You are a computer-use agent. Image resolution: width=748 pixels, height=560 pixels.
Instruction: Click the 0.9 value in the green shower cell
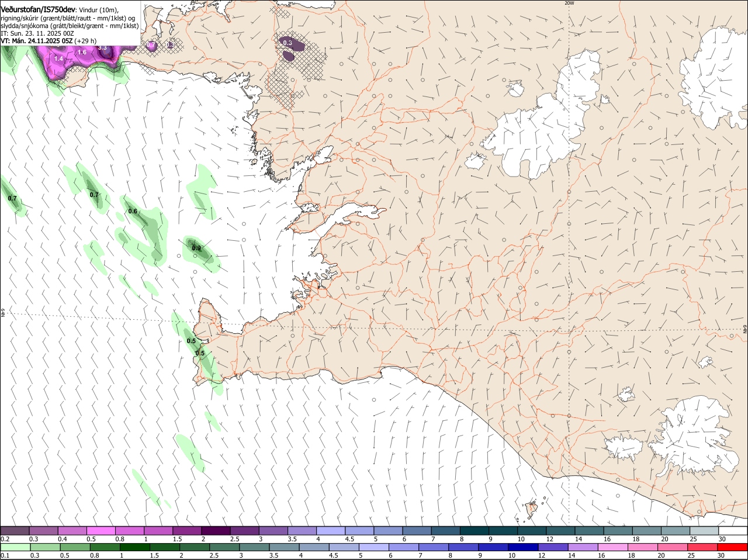196,248
